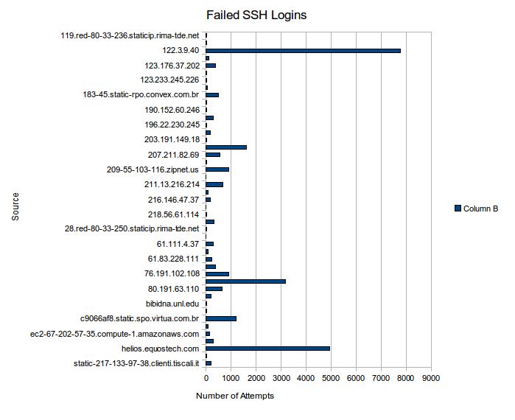Click the 211.13.216.214 label
Screen dimensions: 515x420
(x=172, y=184)
